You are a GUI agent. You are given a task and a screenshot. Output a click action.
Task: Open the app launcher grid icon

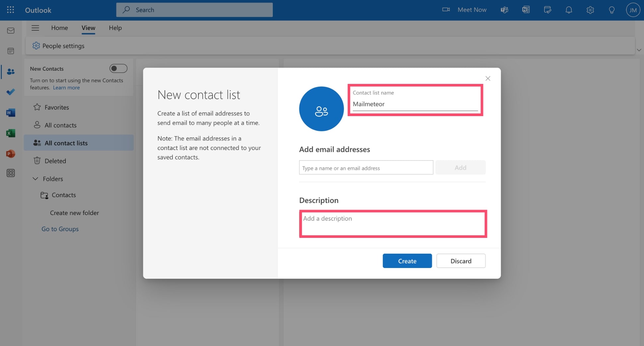(10, 10)
